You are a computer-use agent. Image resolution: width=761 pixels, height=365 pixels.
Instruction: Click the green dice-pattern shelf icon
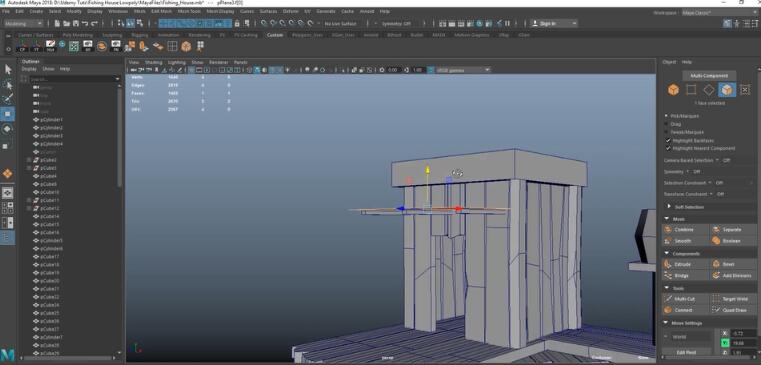point(73,46)
